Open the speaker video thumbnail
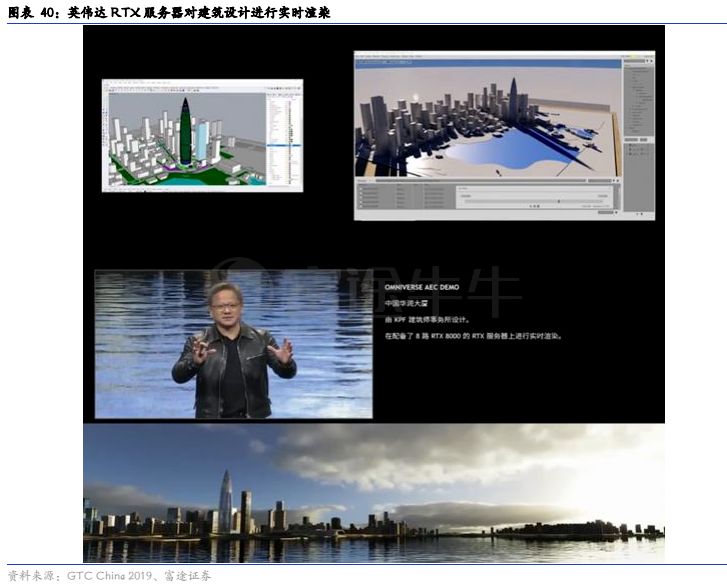The width and height of the screenshot is (727, 585). 233,344
